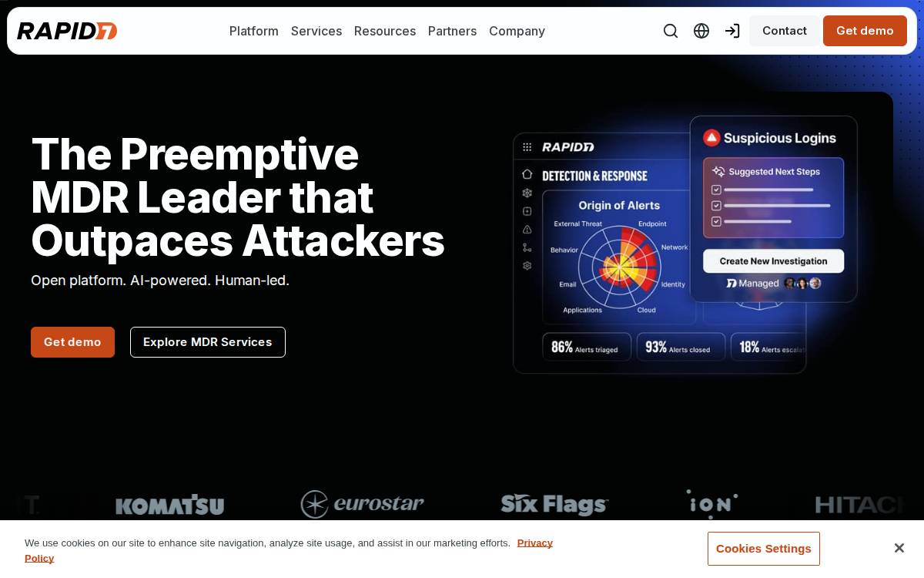Screen dimensions: 924x578
Task: Click the 'DETECTION & RESPONSE' heading
Action: 594,176
